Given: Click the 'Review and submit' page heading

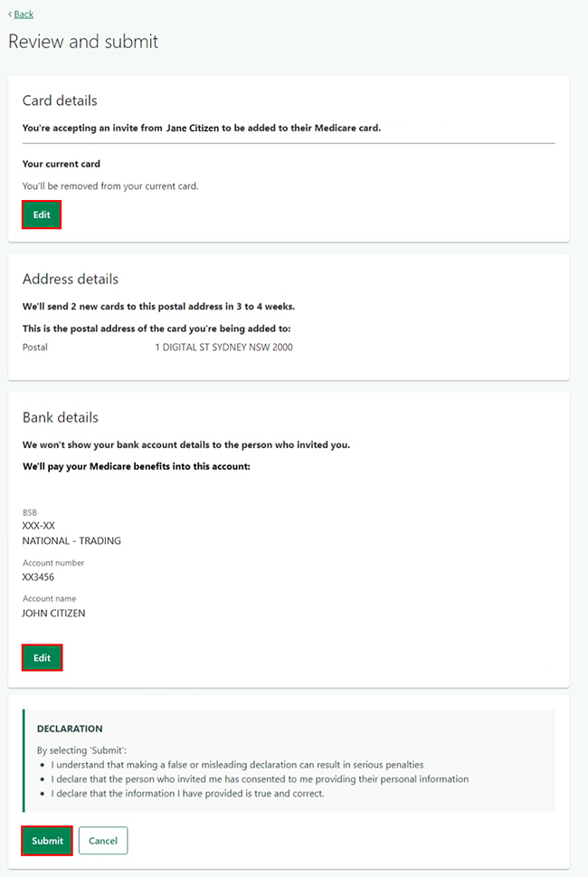Looking at the screenshot, I should click(x=83, y=42).
